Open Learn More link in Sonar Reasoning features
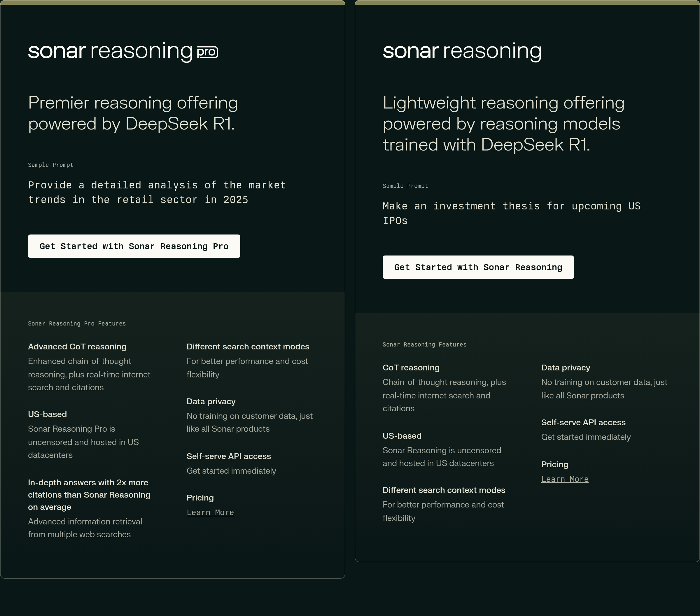Screen dimensions: 700x616 tap(565, 479)
